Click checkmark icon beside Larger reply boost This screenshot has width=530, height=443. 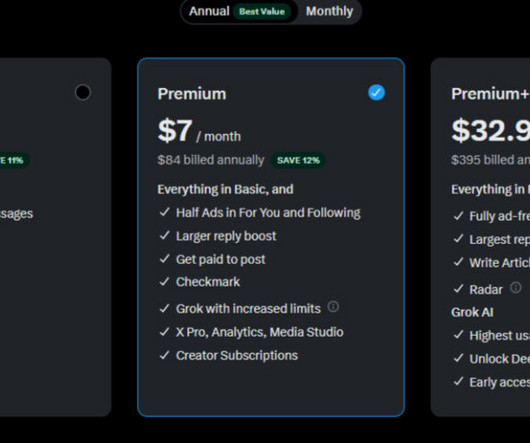(x=165, y=236)
